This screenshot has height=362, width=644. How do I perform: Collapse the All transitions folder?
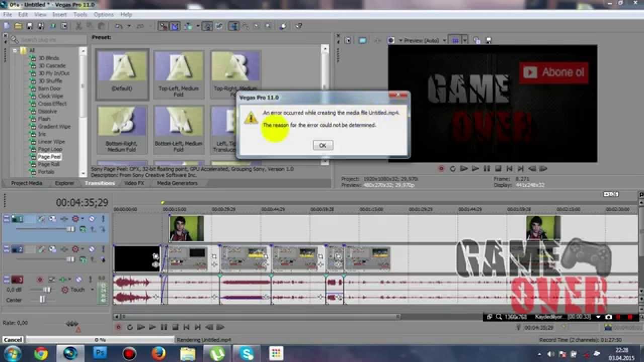click(15, 51)
